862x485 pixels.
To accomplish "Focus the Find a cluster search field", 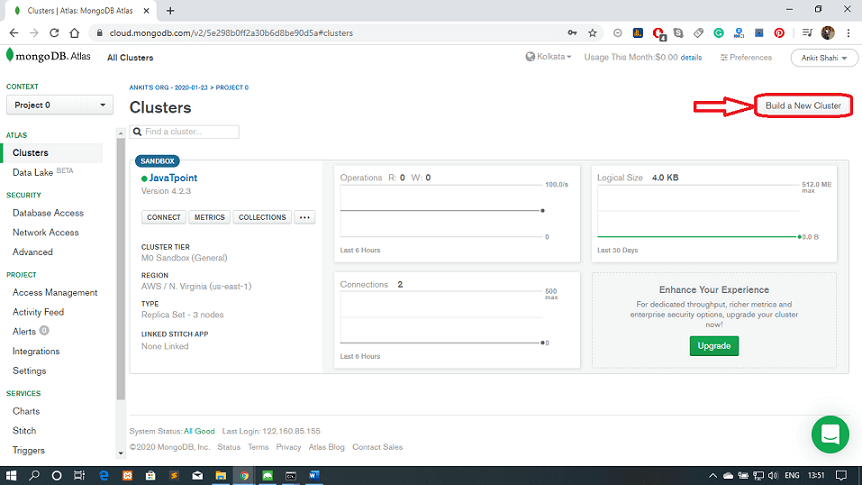I will (x=184, y=132).
